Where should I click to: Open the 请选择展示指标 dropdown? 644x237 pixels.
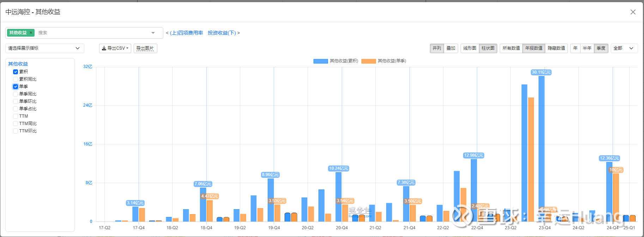[45, 48]
